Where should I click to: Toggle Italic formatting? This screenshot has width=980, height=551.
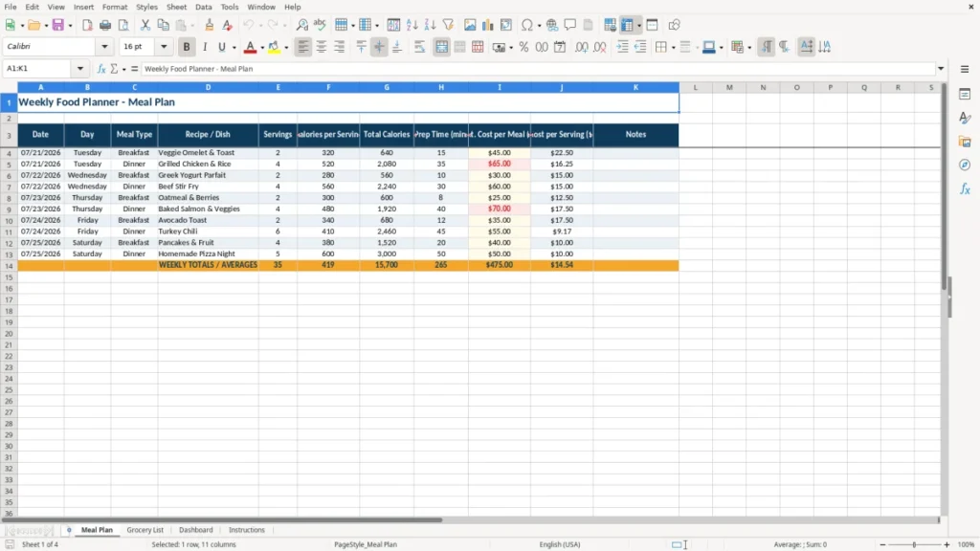point(205,47)
